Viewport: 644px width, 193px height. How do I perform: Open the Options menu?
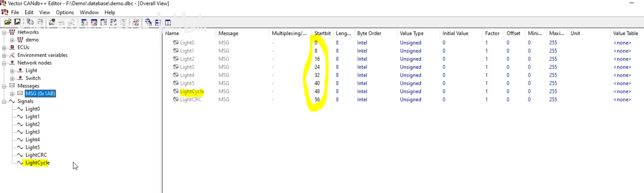click(65, 12)
